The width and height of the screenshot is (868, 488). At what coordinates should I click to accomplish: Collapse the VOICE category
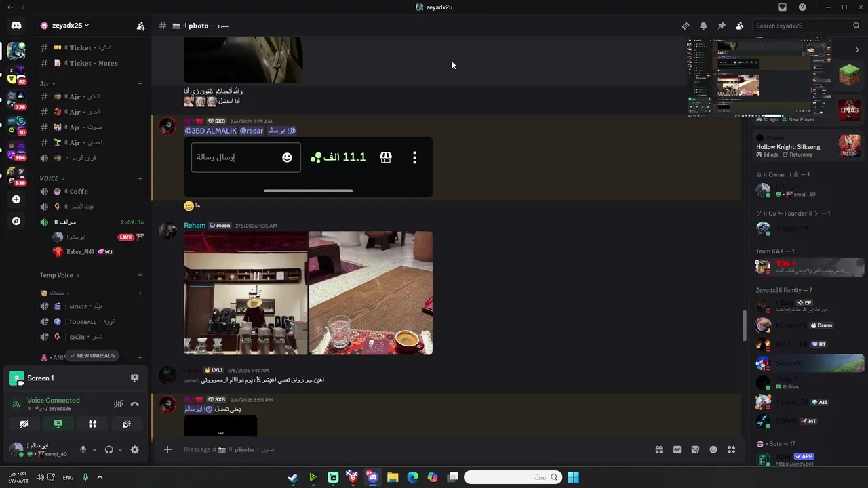coord(52,179)
